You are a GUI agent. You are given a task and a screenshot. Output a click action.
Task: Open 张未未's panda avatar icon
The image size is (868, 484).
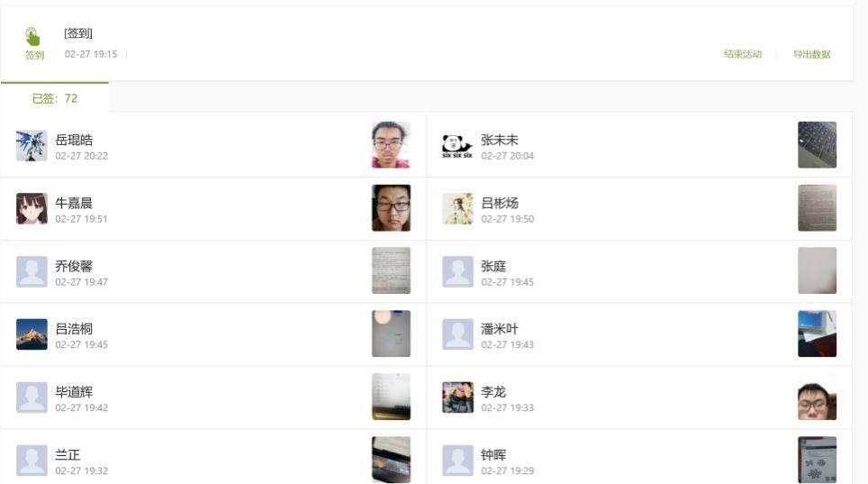pyautogui.click(x=457, y=145)
